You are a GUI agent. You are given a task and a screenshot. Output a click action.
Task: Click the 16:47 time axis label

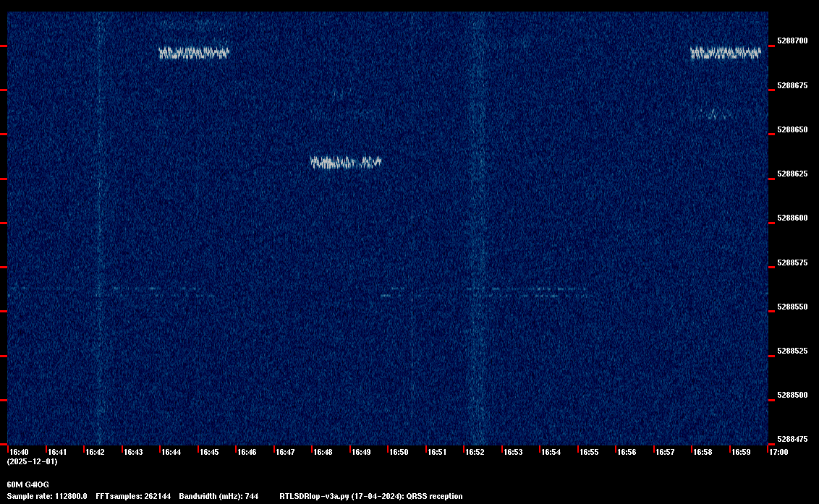[x=285, y=452]
